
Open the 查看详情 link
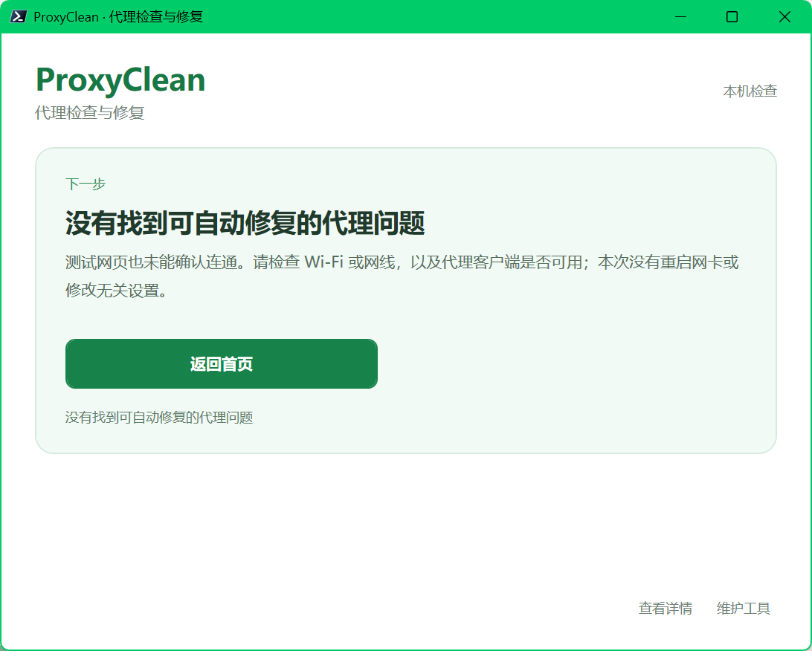pyautogui.click(x=665, y=608)
